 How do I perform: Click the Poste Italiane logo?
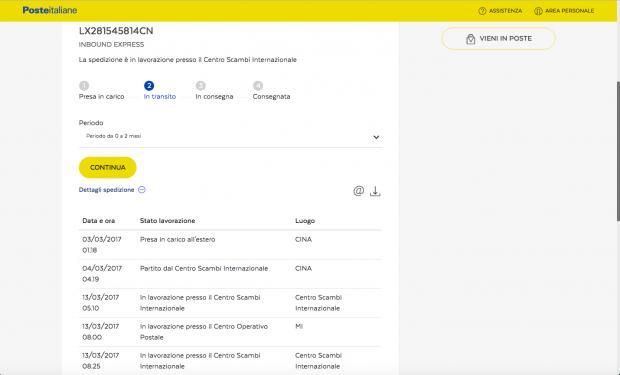(x=50, y=10)
